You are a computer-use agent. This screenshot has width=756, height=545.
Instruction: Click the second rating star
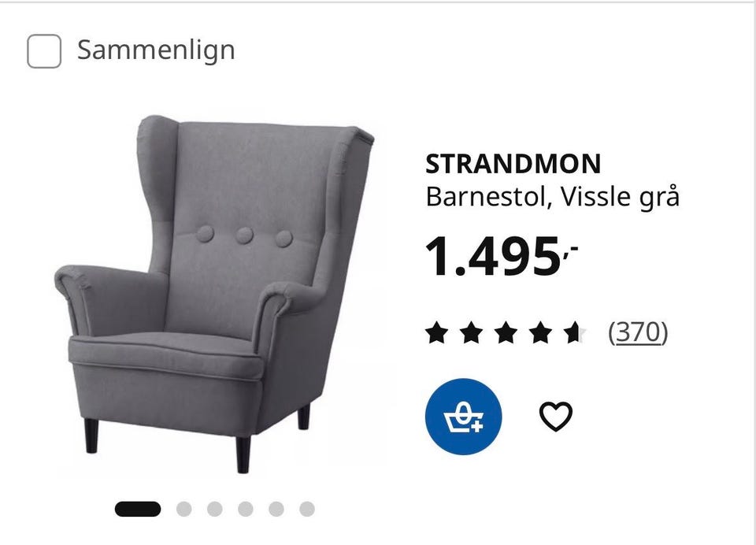click(471, 333)
